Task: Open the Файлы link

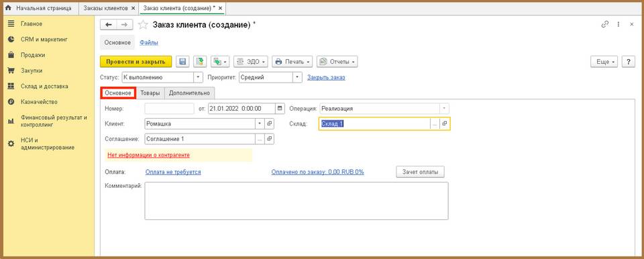Action: pos(149,42)
